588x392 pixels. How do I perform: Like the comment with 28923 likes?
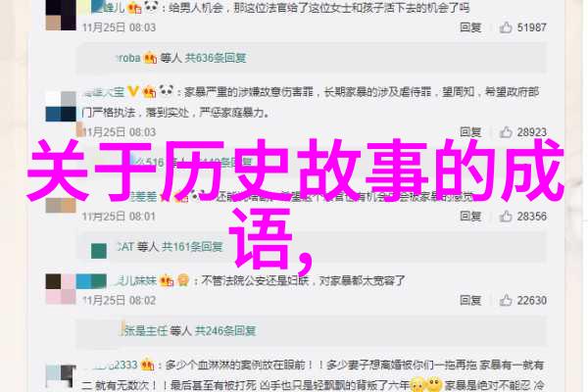pos(506,132)
